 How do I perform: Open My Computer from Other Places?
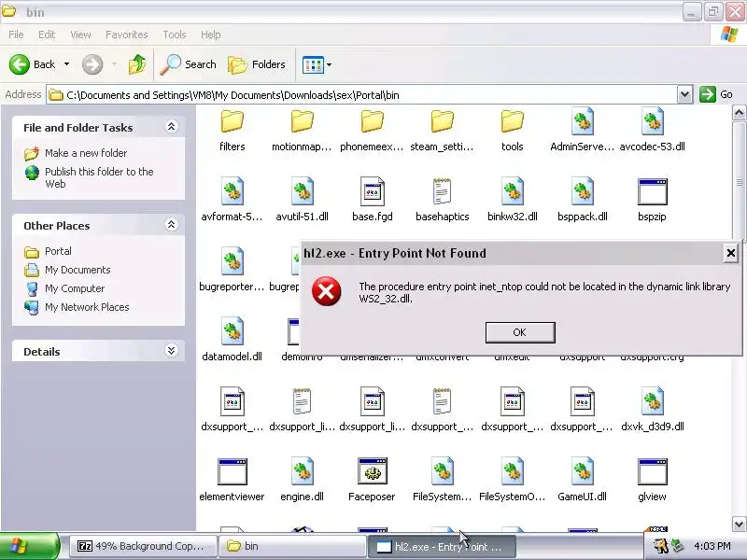(x=75, y=288)
